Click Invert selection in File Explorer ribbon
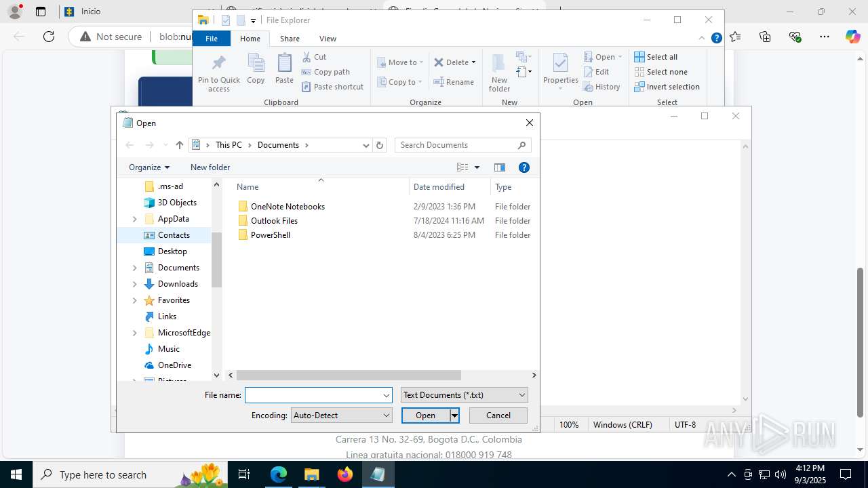 click(x=667, y=87)
